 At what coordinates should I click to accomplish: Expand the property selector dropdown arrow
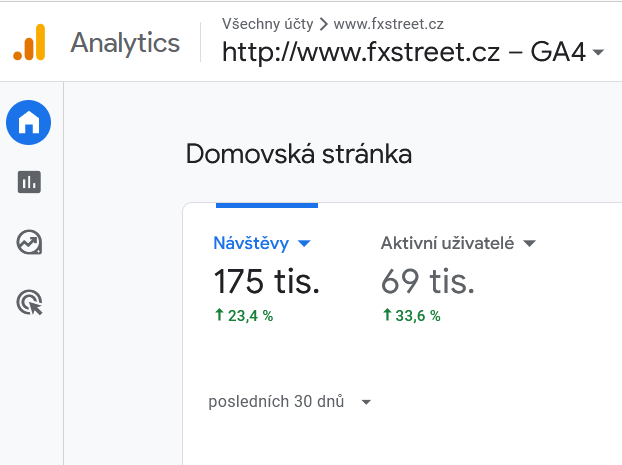tap(598, 52)
